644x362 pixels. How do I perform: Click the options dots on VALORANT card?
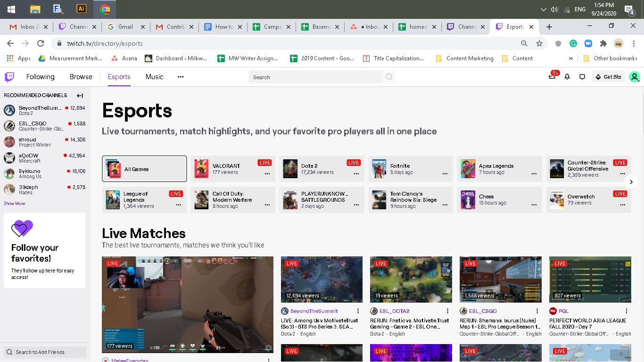[267, 174]
